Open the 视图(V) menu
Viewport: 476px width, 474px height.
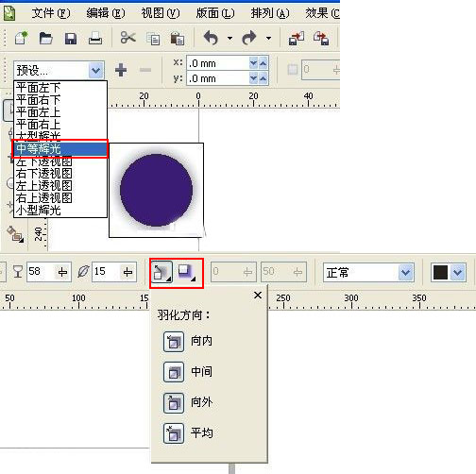click(x=161, y=13)
